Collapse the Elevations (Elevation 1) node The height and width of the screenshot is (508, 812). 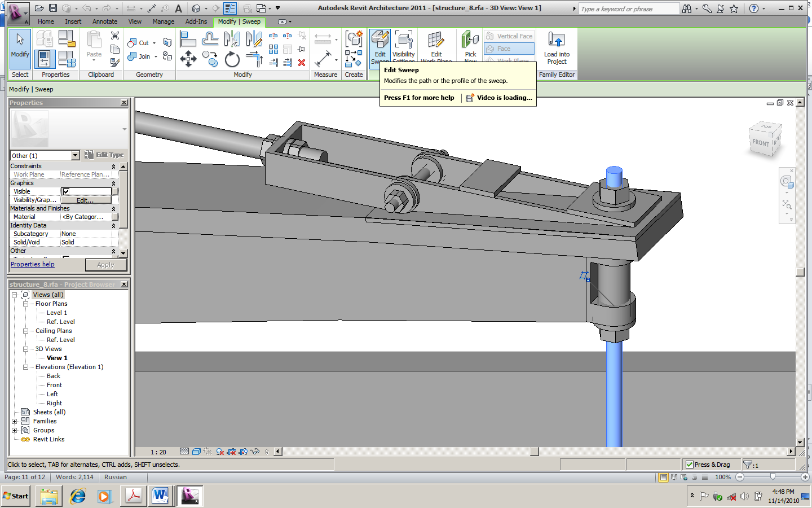(x=25, y=367)
